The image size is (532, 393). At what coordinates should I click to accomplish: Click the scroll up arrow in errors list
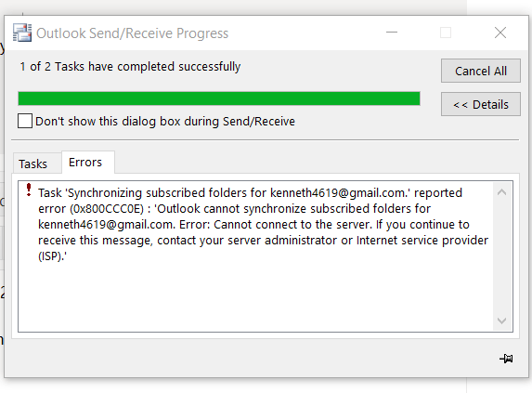(x=501, y=192)
